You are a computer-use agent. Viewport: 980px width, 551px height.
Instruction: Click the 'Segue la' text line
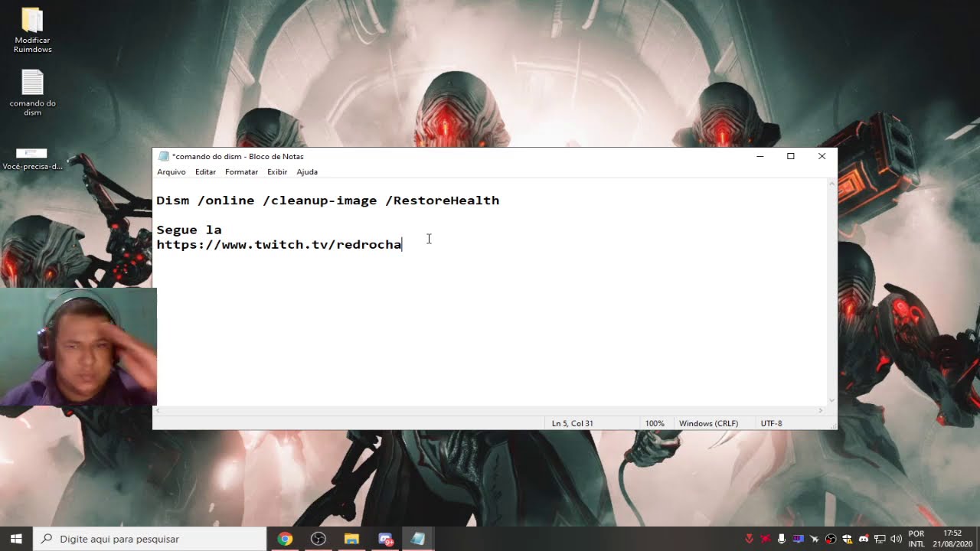[x=189, y=230]
